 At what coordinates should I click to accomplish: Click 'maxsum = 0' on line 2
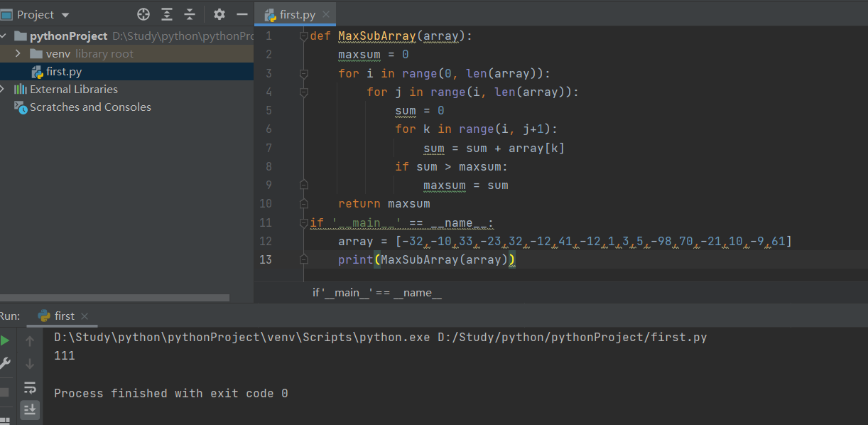[374, 55]
